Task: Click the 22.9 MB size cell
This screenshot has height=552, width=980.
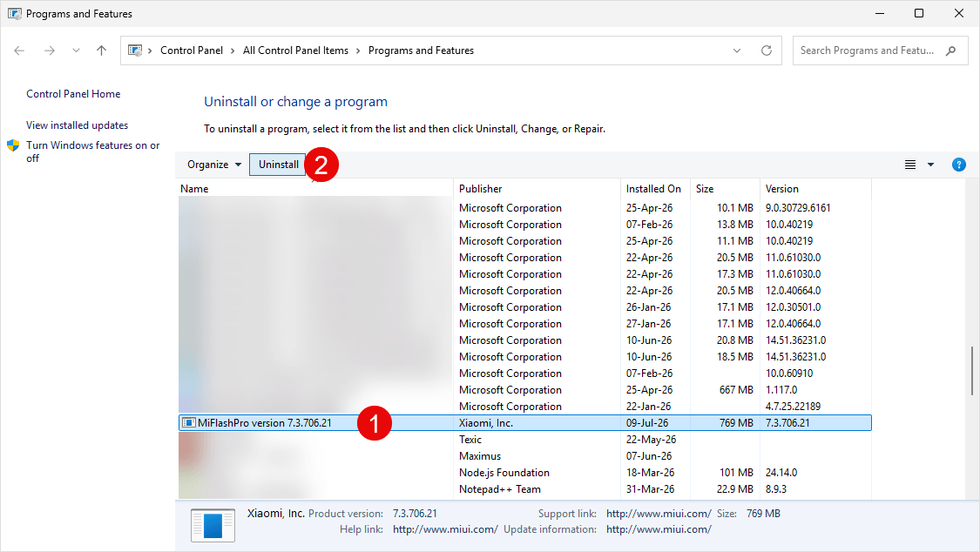Action: tap(735, 489)
